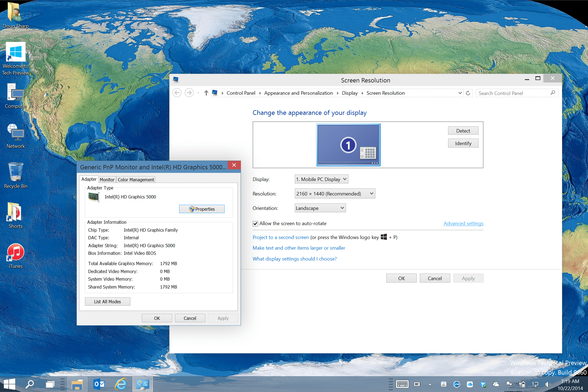
Task: Click Apply in Screen Resolution window
Action: [468, 278]
